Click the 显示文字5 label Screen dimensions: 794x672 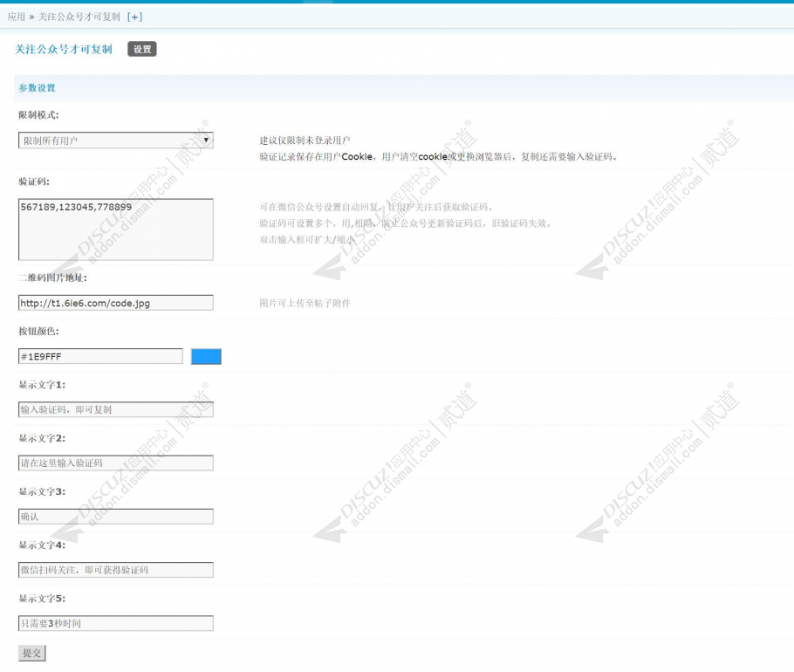coord(42,599)
